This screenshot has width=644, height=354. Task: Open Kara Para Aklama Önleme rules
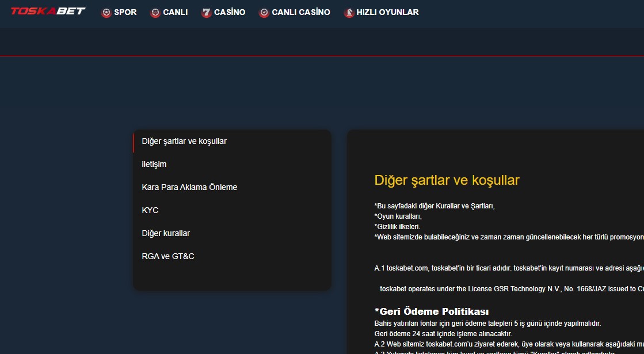[190, 187]
